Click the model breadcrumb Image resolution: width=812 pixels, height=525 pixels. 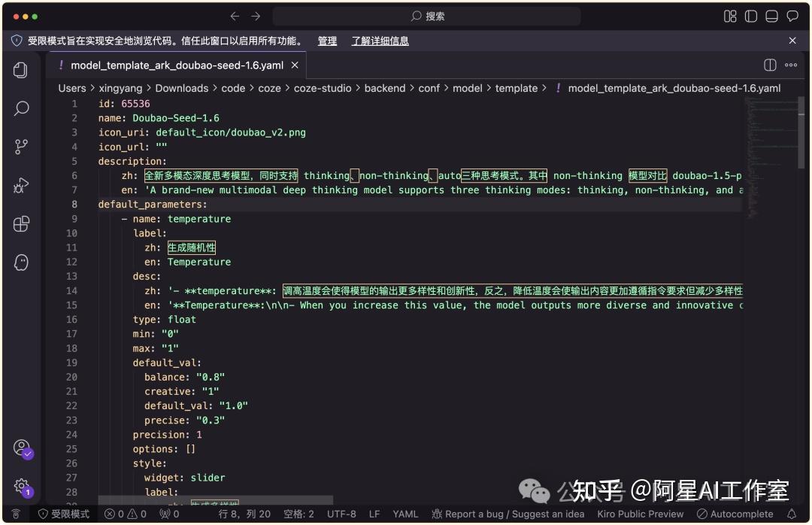467,88
